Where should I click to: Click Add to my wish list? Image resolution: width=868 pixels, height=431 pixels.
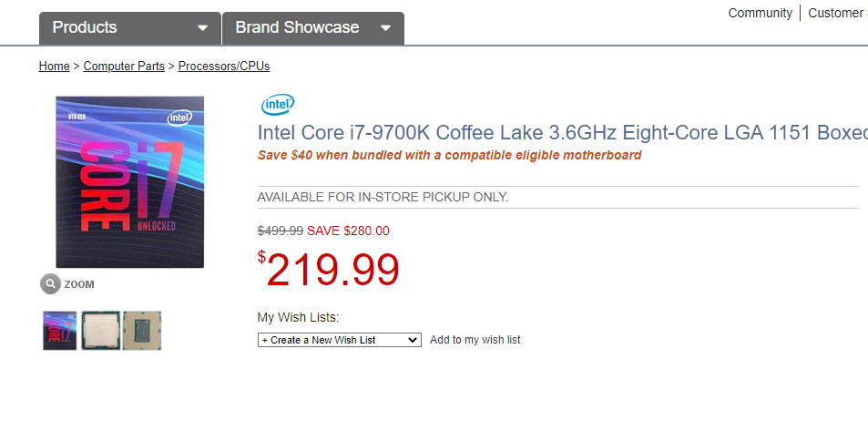pyautogui.click(x=475, y=340)
